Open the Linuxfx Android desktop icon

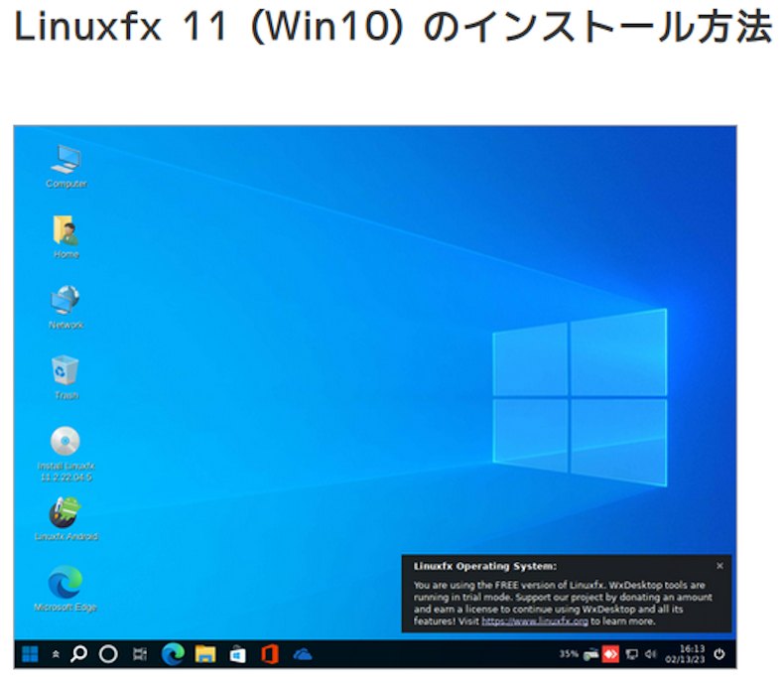pyautogui.click(x=65, y=513)
